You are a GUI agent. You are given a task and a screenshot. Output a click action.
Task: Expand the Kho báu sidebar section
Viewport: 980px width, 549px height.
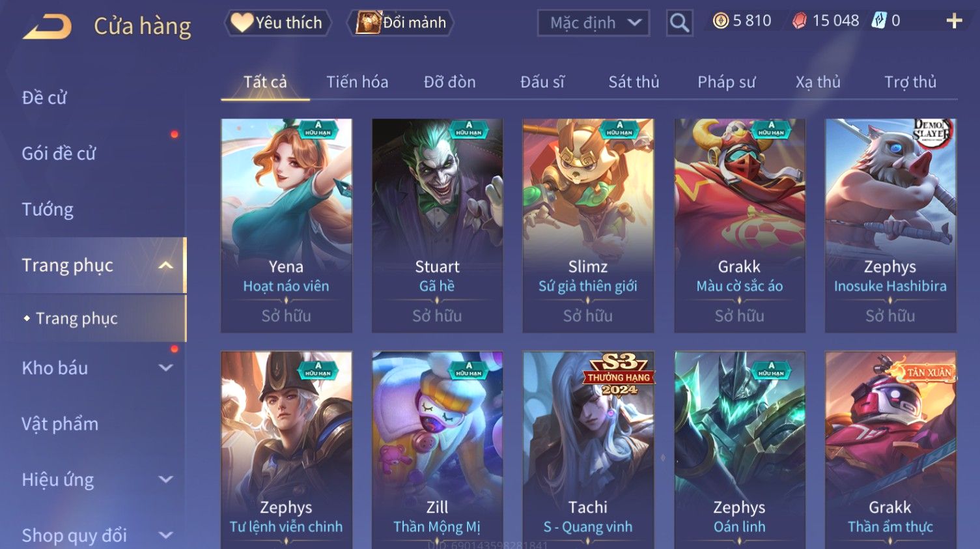[x=166, y=368]
